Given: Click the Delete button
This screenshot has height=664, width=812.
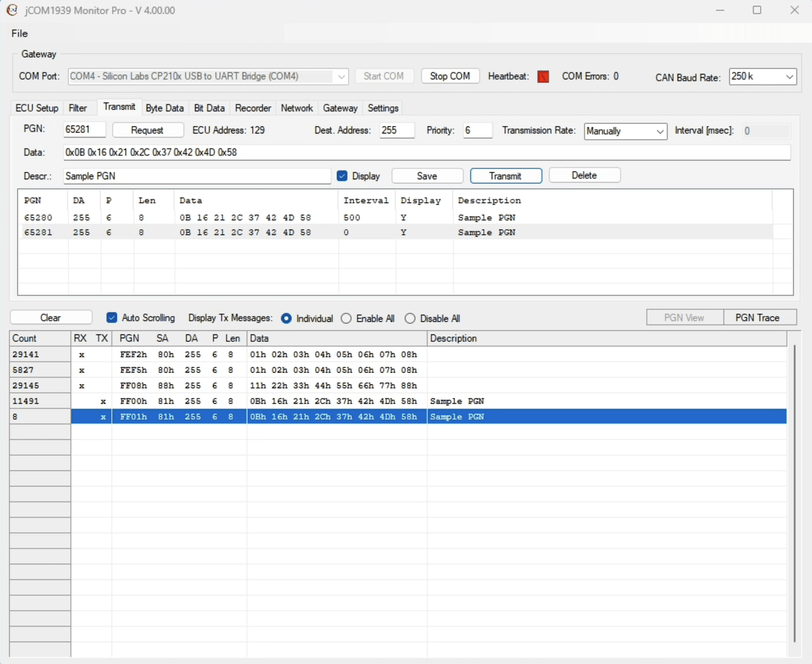Looking at the screenshot, I should 585,175.
